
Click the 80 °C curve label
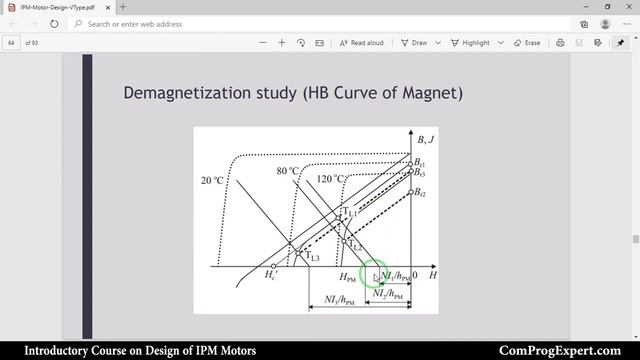pyautogui.click(x=288, y=171)
